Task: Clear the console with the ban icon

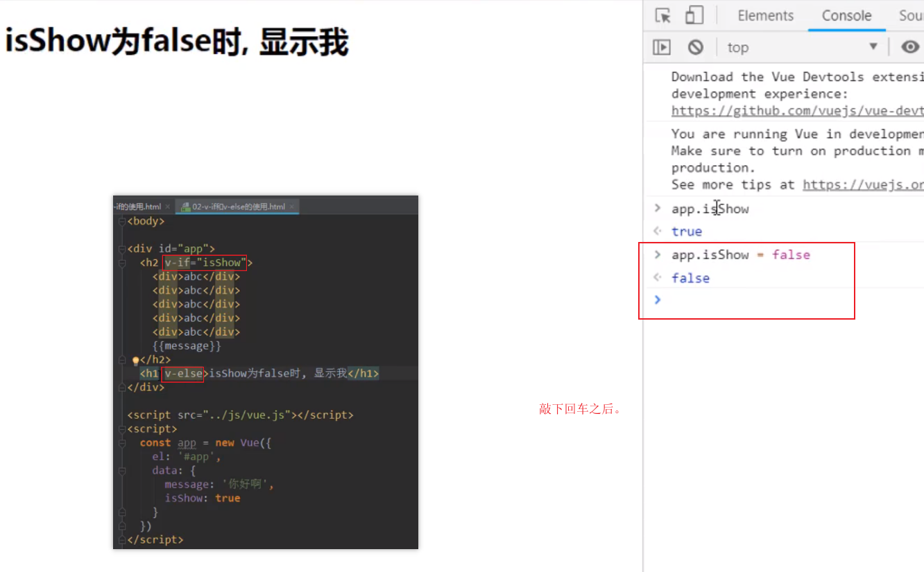Action: tap(696, 47)
